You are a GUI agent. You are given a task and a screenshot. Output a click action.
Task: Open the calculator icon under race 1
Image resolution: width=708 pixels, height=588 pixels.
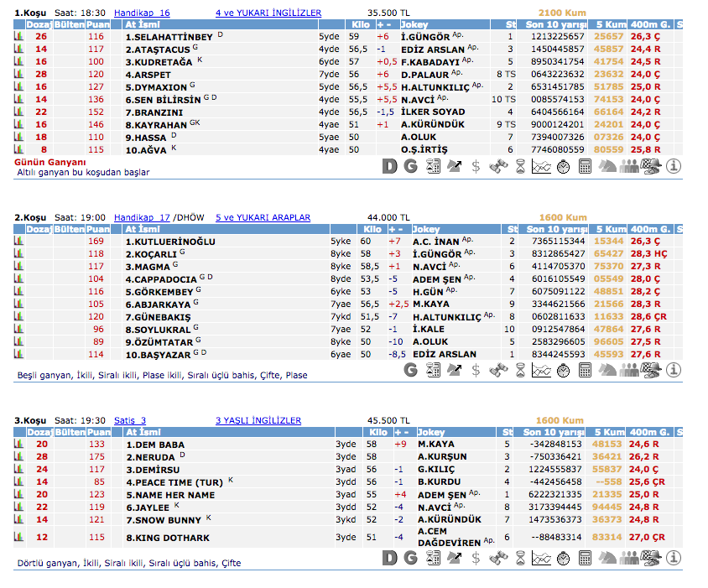point(585,166)
